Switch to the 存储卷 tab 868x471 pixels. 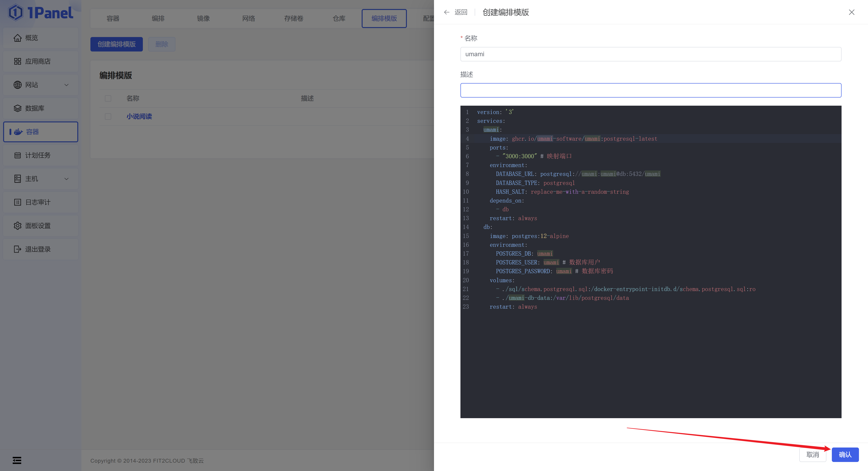pyautogui.click(x=293, y=19)
